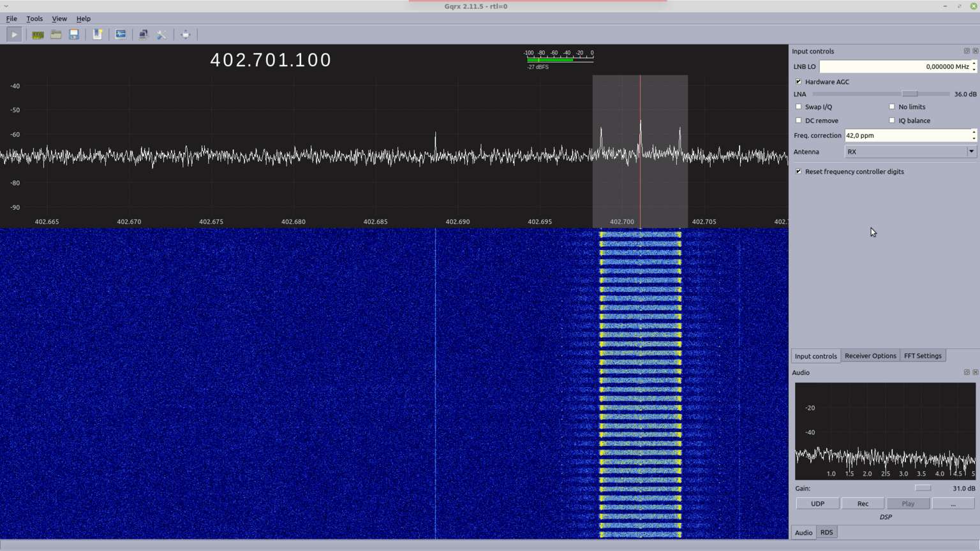Image resolution: width=980 pixels, height=551 pixels.
Task: Click the Freq. correction input field
Action: tap(906, 135)
